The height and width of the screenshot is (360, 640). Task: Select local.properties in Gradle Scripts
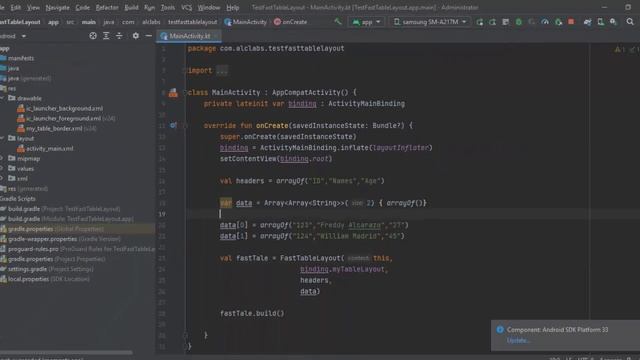[45, 279]
